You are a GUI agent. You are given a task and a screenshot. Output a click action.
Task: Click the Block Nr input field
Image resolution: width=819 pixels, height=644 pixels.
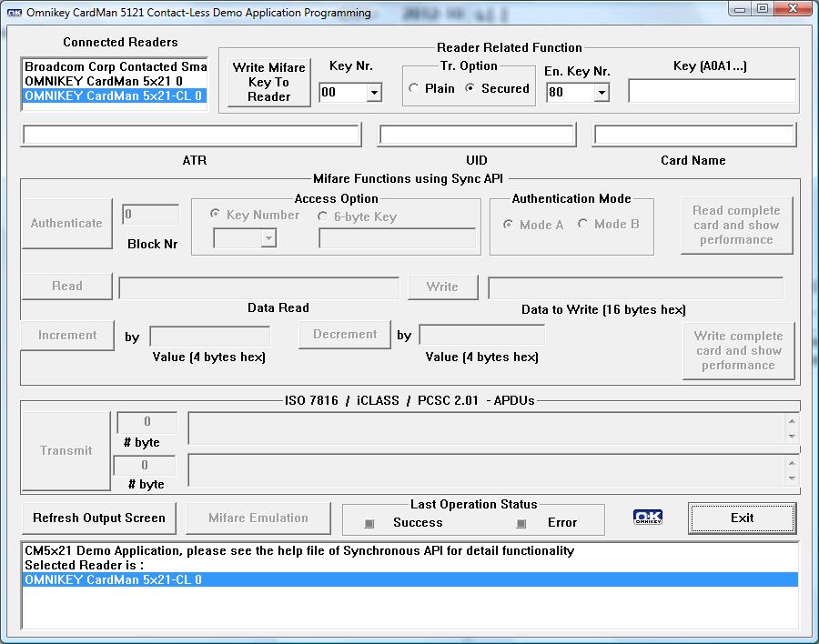(x=150, y=214)
